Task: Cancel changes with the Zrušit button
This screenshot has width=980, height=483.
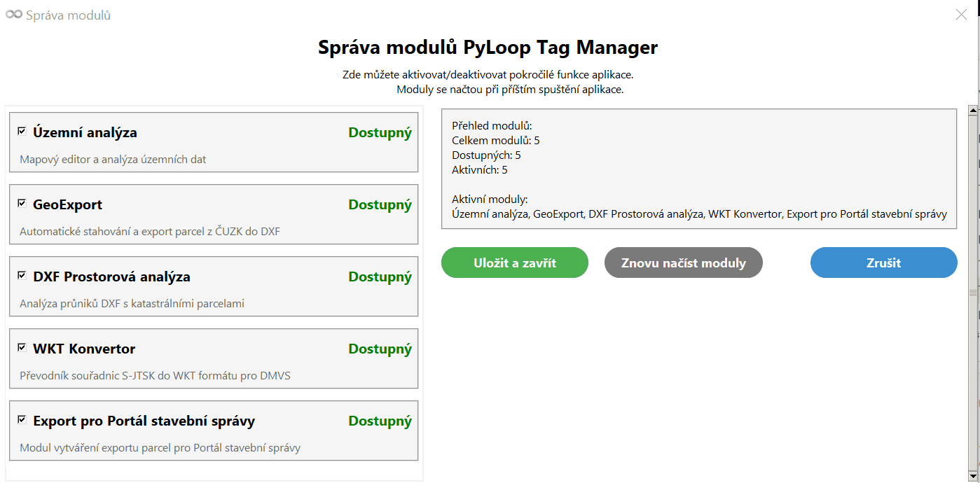Action: coord(884,262)
